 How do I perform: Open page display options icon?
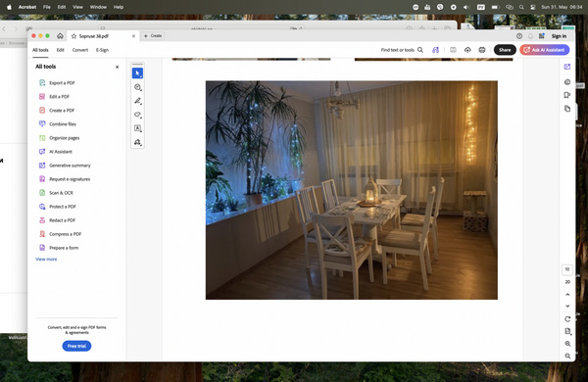567,331
